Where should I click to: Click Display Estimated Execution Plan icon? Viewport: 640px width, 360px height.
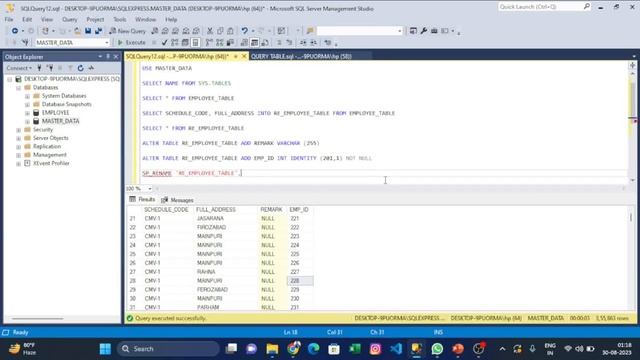click(175, 42)
